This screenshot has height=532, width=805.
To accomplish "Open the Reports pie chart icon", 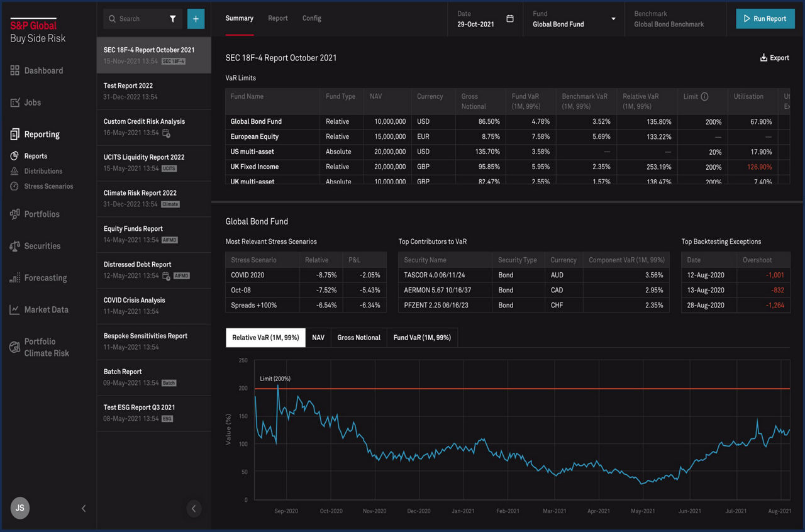I will tap(14, 156).
